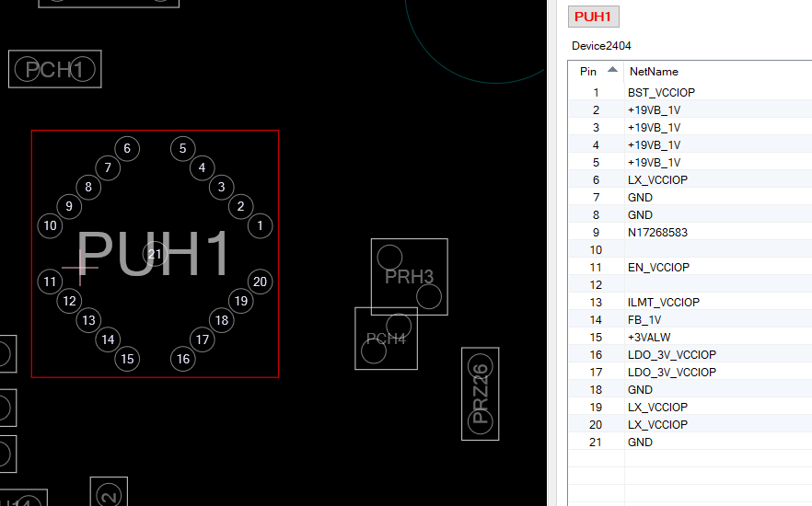The width and height of the screenshot is (812, 506).
Task: Select center pad 21 on PUH1
Action: coord(155,254)
